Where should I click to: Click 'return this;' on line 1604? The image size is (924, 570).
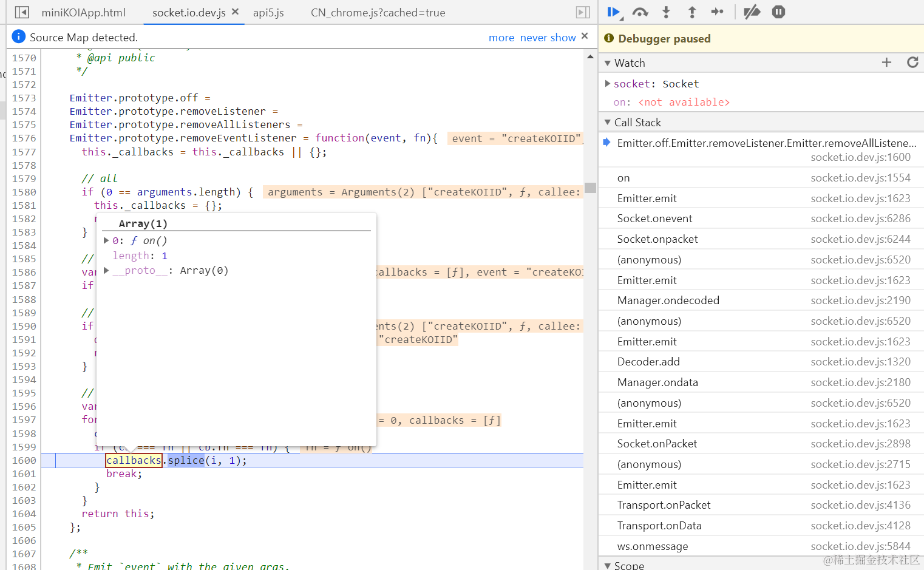click(118, 514)
